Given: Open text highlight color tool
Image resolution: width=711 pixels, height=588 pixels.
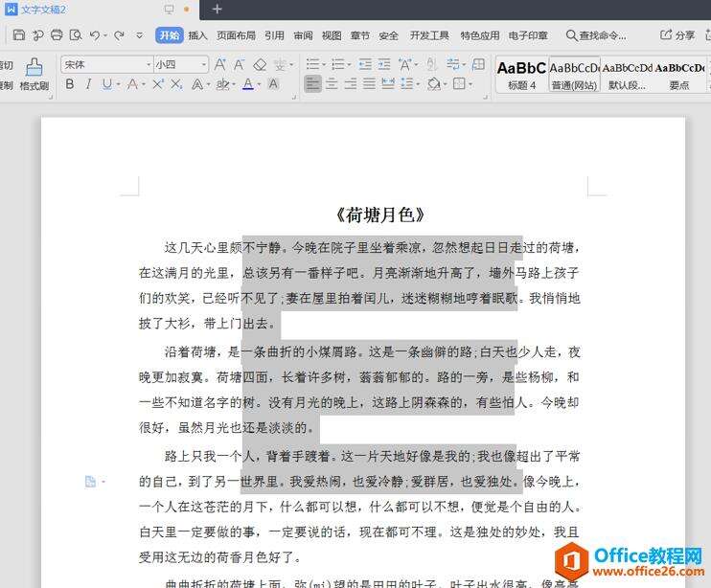Looking at the screenshot, I should (222, 84).
